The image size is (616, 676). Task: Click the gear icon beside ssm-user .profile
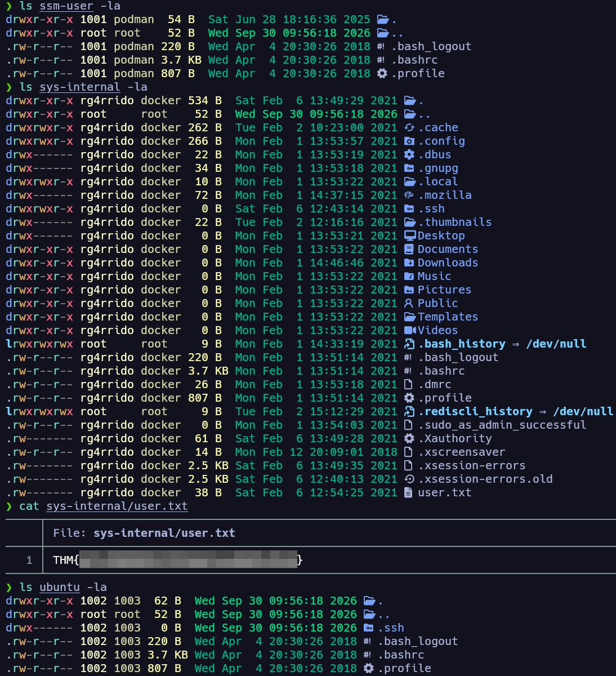click(x=382, y=74)
